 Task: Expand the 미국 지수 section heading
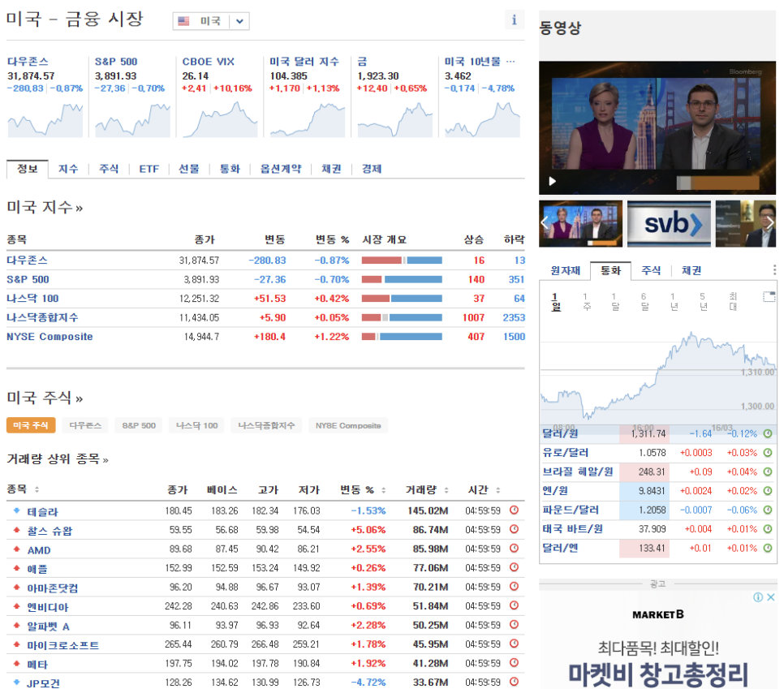click(45, 207)
